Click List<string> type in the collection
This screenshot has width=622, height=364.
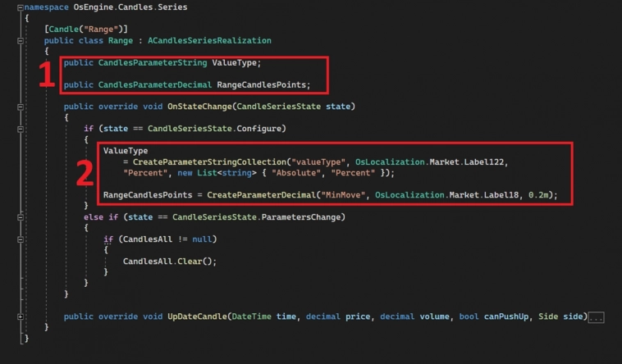(x=227, y=173)
